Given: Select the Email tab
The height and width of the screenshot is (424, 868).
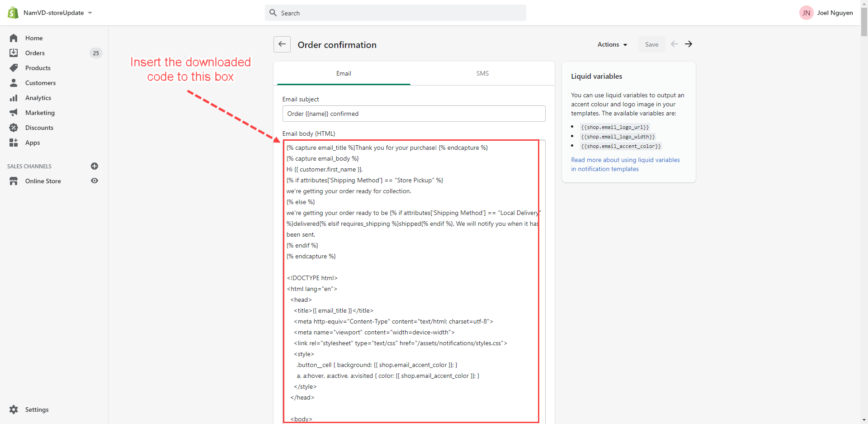Looking at the screenshot, I should click(x=343, y=73).
